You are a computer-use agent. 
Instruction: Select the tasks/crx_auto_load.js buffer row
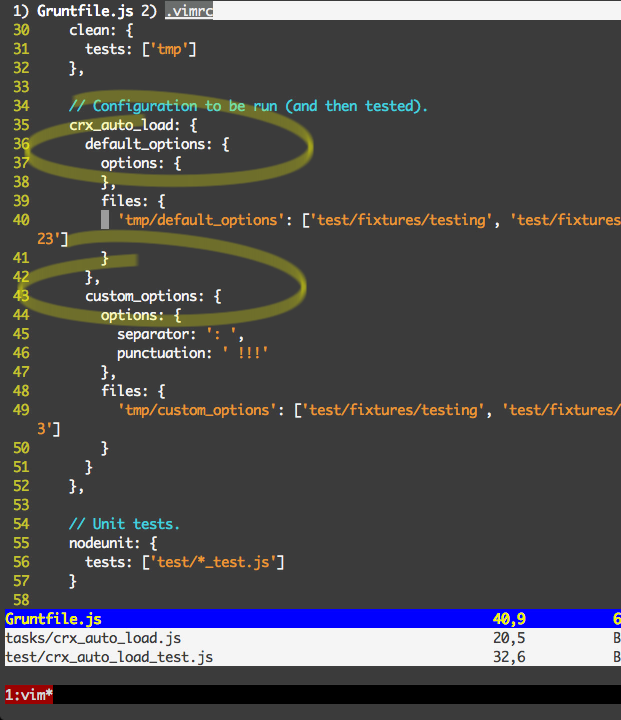312,638
